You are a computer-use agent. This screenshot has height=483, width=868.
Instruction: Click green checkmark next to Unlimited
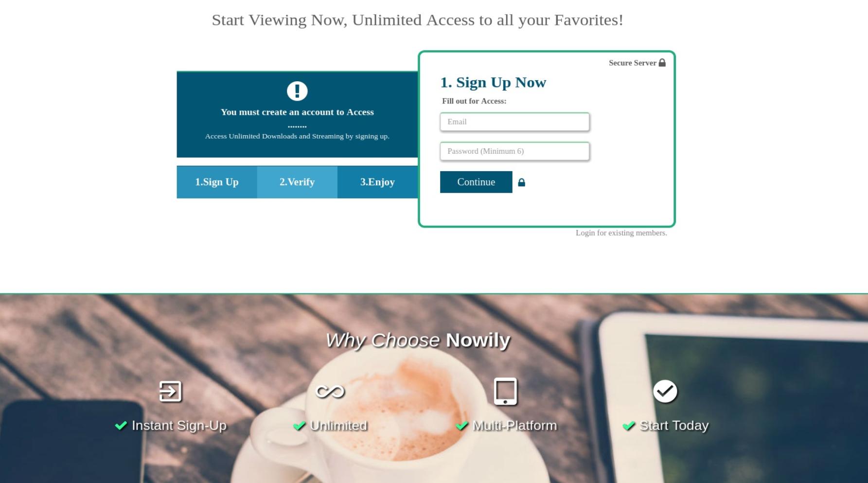coord(299,426)
